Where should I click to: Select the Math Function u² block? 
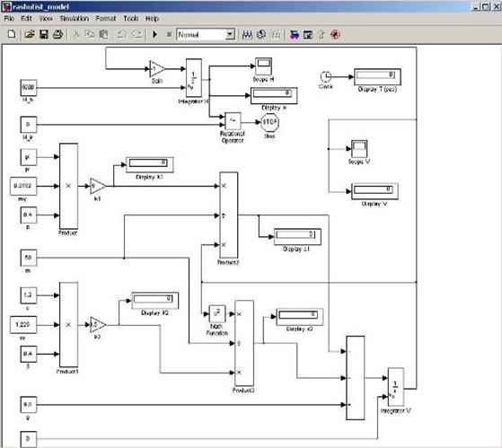click(x=217, y=313)
